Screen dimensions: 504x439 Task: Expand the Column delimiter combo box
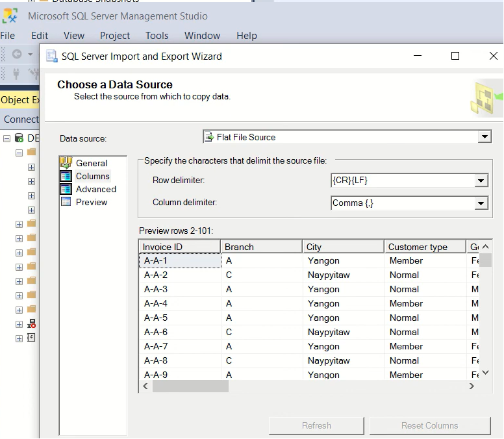pos(481,203)
